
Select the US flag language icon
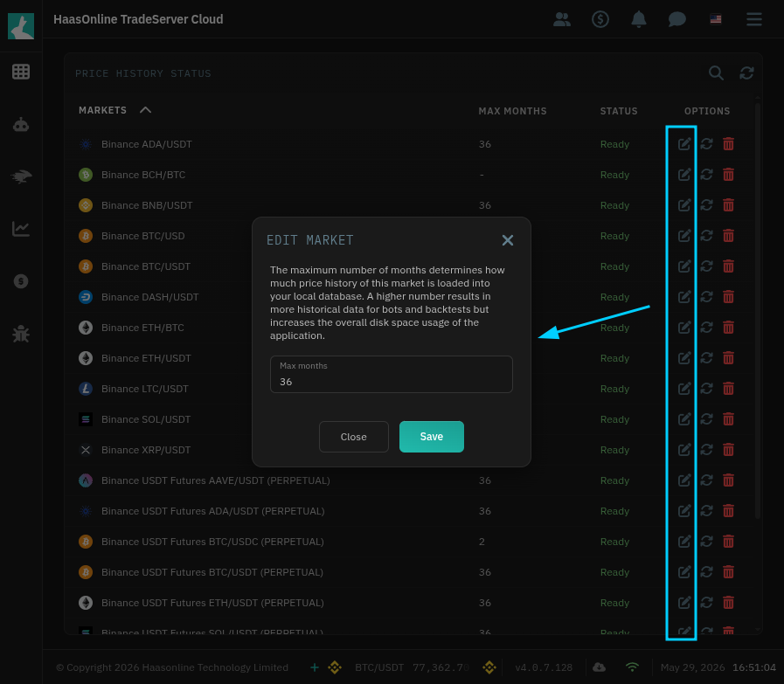(x=716, y=19)
